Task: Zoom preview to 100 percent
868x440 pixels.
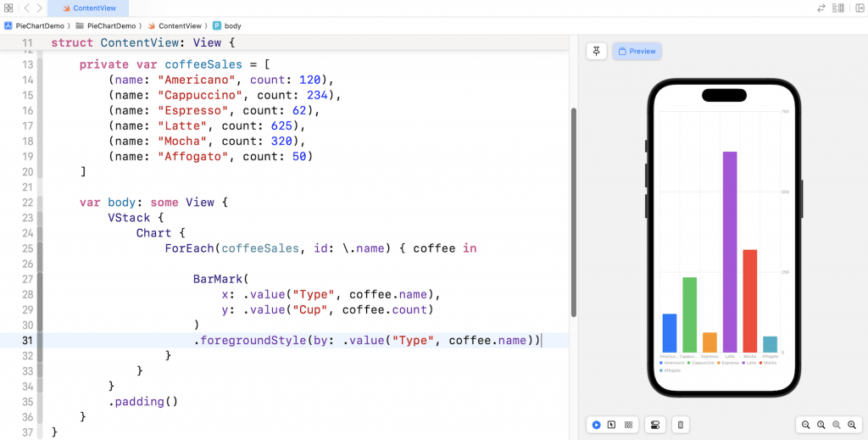Action: point(821,424)
